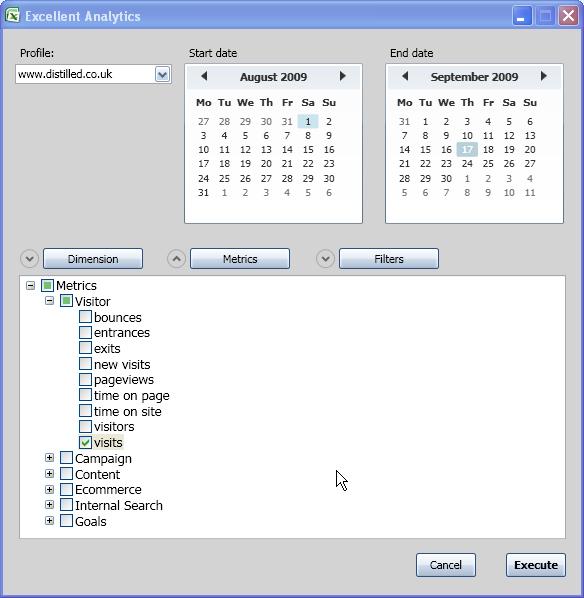Go to previous month in Start date calendar
584x598 pixels.
(x=204, y=76)
